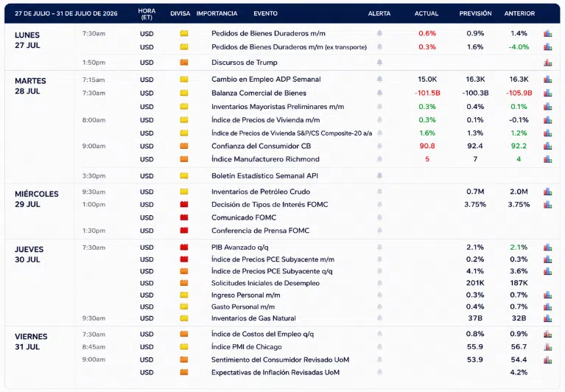565x392 pixels.
Task: Open event Solicitudes Iniciales de Desempleo
Action: (x=266, y=283)
